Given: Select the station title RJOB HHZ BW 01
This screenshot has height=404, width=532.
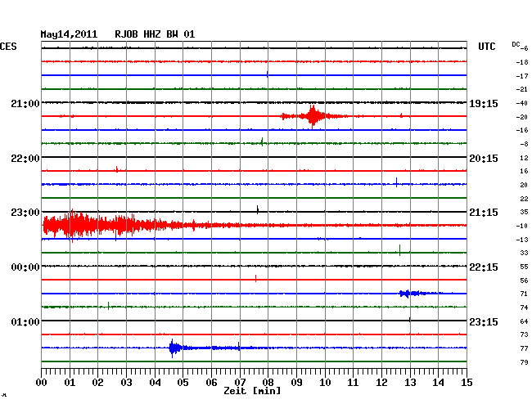Looking at the screenshot, I should pos(155,34).
